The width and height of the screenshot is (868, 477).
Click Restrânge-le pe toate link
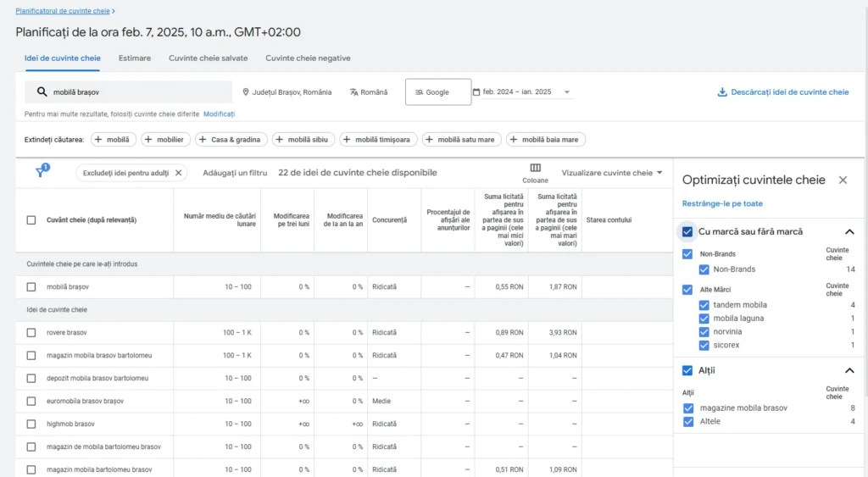point(722,203)
